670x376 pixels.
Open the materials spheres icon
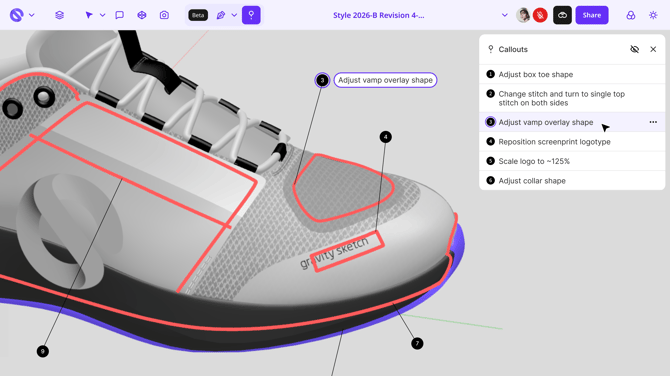[x=631, y=15]
